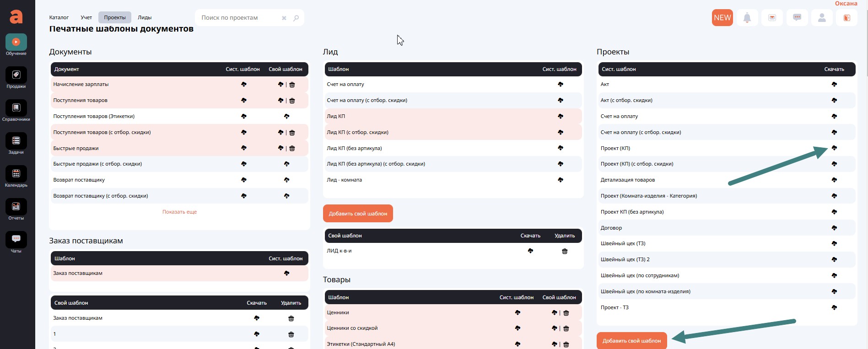Switch to the Лиды menu tab
Viewport: 868px width, 349px height.
point(145,17)
